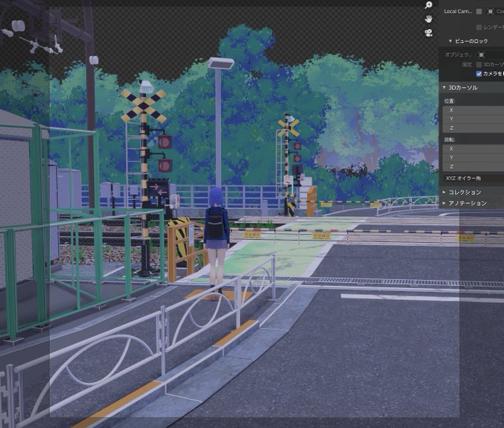The image size is (504, 428).
Task: Click the pan view hand icon
Action: pos(428,19)
